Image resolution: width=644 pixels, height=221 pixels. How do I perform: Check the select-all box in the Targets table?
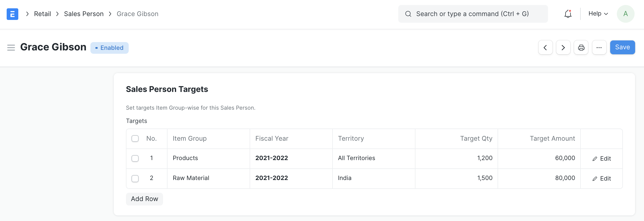pos(135,138)
